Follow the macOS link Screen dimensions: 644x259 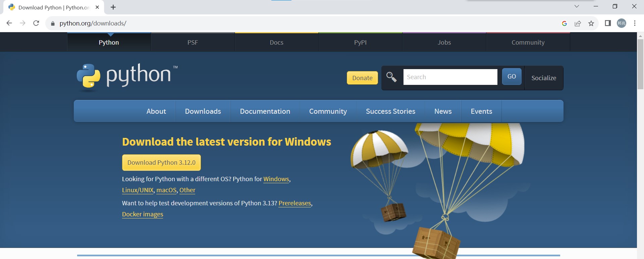pyautogui.click(x=166, y=190)
